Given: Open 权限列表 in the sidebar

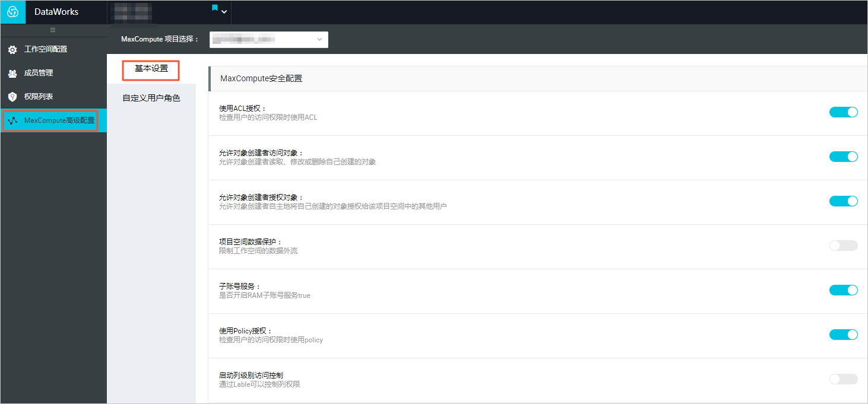Looking at the screenshot, I should 53,97.
